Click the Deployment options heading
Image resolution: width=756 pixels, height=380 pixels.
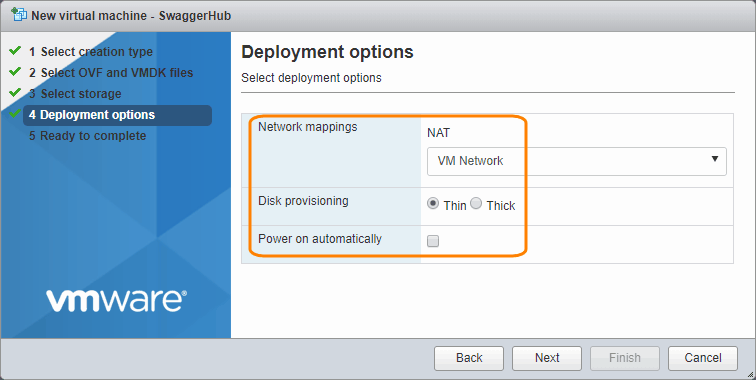[327, 52]
